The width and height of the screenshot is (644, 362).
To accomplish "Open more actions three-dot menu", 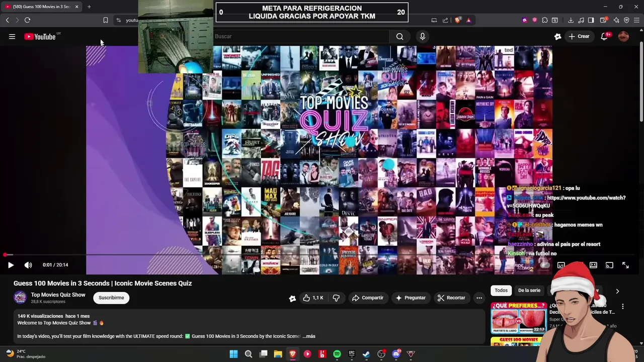I will 479,298.
